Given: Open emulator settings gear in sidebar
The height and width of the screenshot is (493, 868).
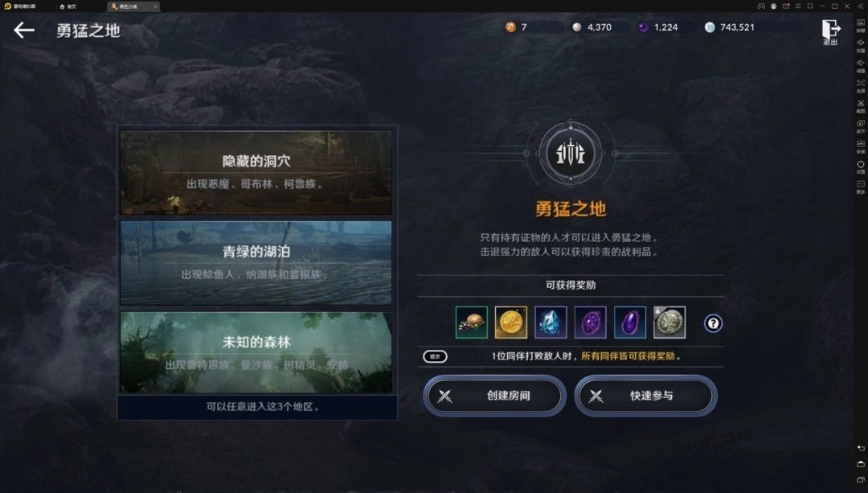Looking at the screenshot, I should (x=860, y=166).
